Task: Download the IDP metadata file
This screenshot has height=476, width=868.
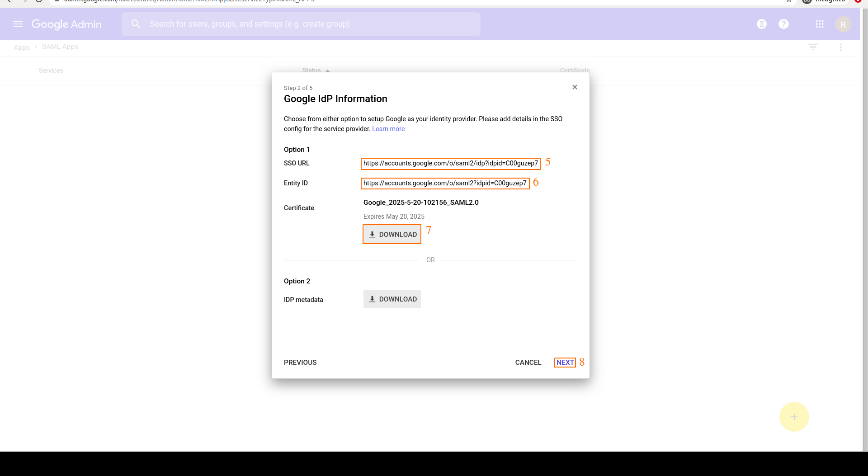Action: coord(392,299)
